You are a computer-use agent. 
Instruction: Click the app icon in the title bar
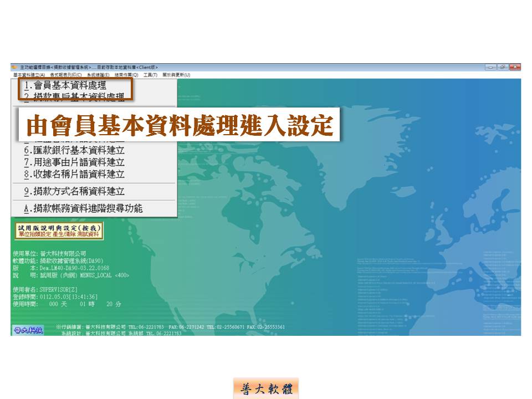pos(15,67)
